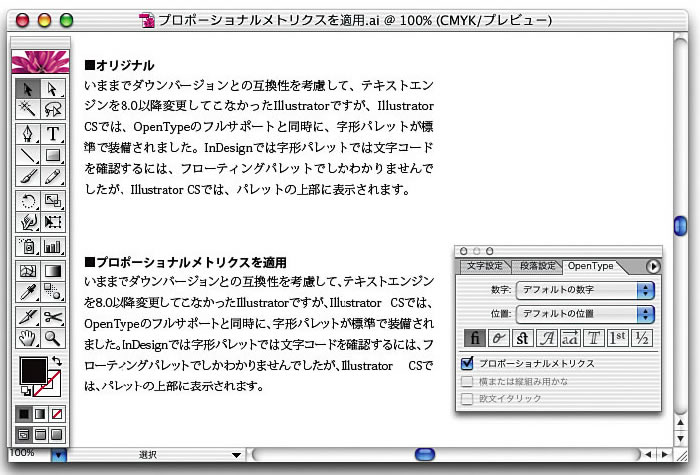Select the Scissors tool
700x475 pixels.
pyautogui.click(x=53, y=317)
